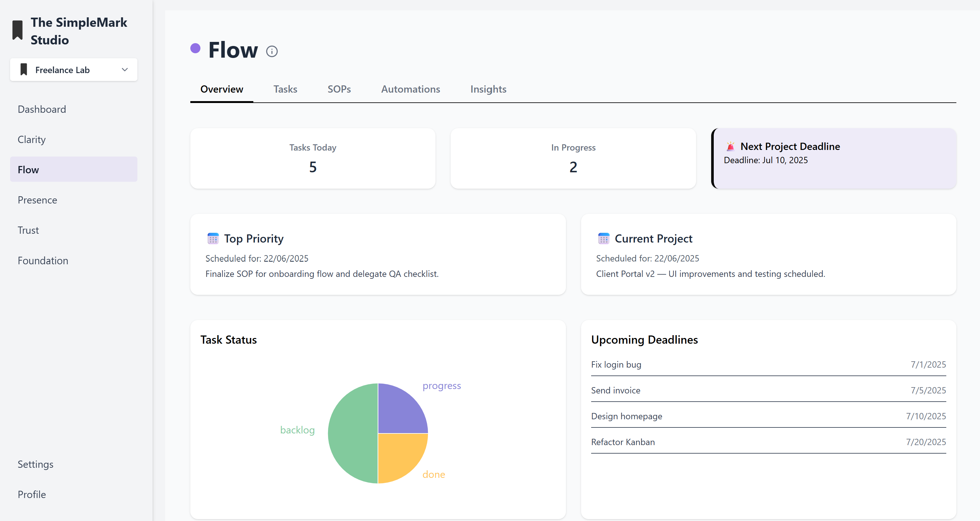
Task: Click the 'Client Portal v2' project description
Action: [711, 274]
